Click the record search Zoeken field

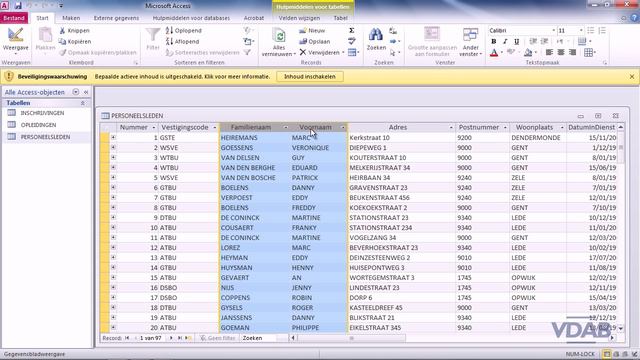coord(264,338)
